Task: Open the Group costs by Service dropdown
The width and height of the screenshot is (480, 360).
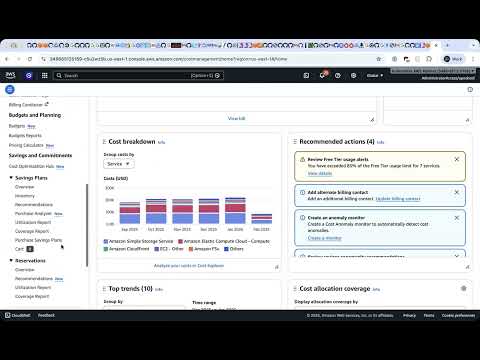Action: coord(119,164)
